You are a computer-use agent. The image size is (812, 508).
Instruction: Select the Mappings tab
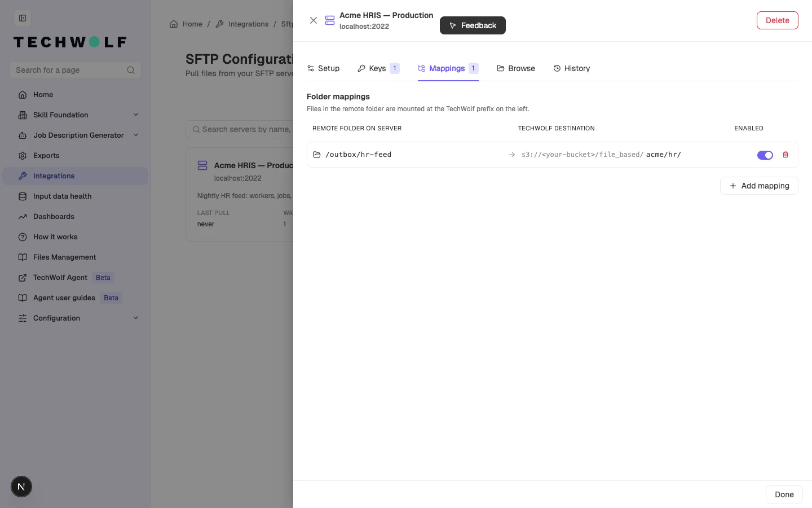pos(448,68)
